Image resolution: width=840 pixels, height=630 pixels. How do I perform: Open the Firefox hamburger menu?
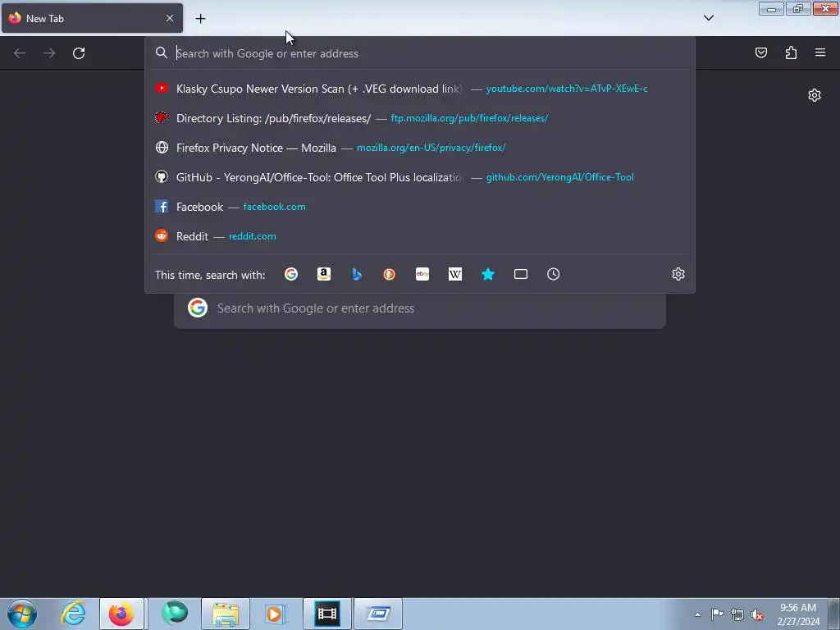click(820, 52)
